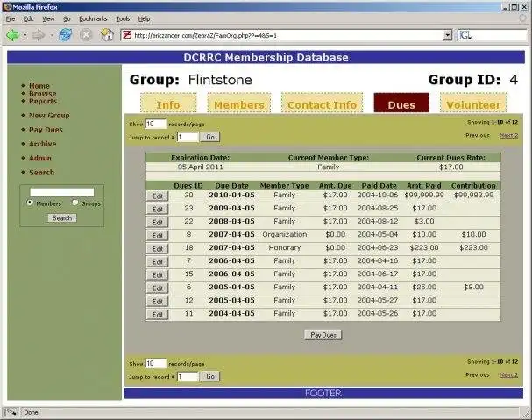Switch to the Info tab
Viewport: 532px width, 420px height.
[168, 103]
